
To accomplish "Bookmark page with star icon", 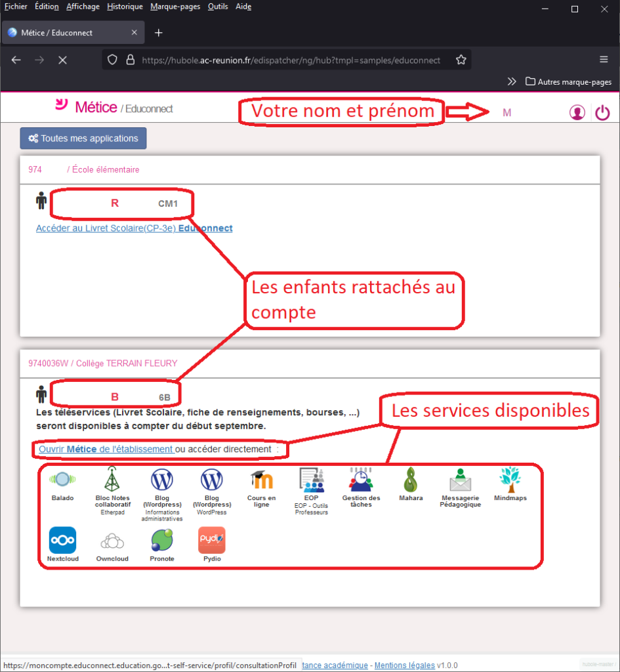I will (x=461, y=60).
